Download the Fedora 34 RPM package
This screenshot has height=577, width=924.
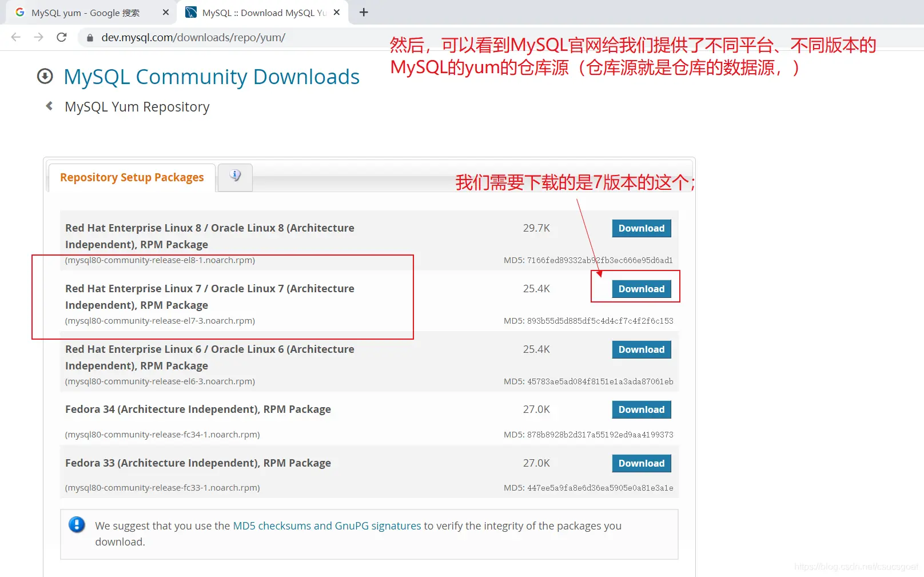[642, 409]
